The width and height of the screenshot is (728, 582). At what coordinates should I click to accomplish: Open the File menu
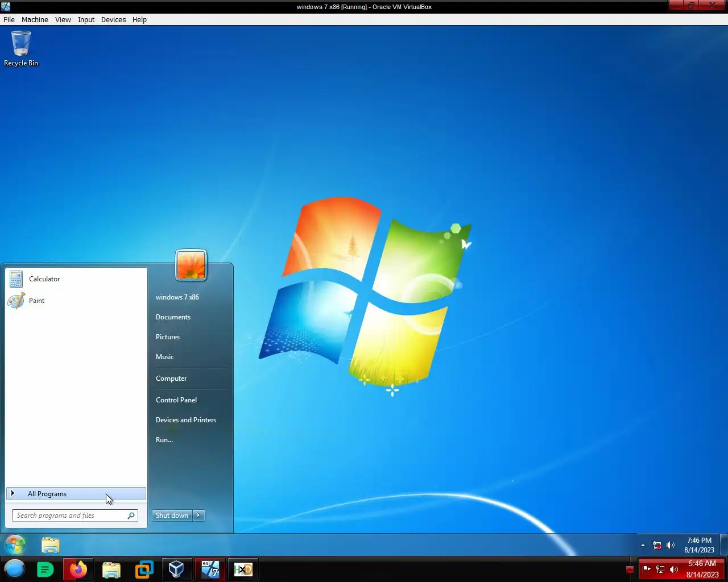(x=9, y=19)
